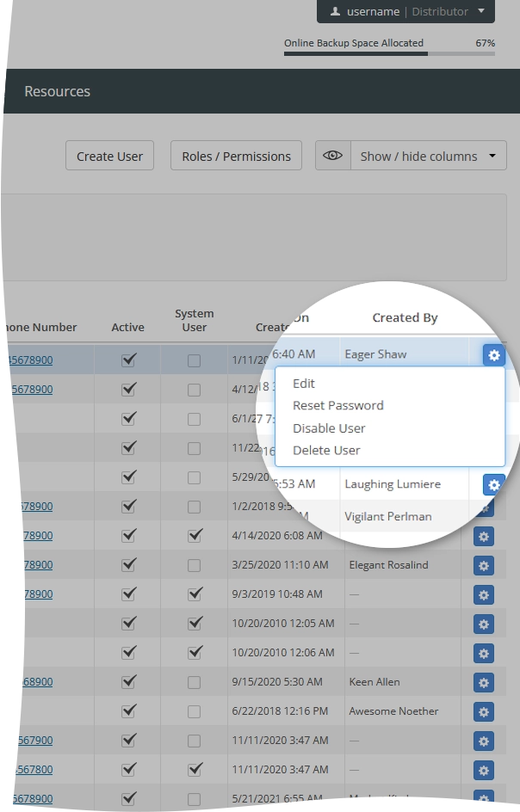
Task: Click gear icon in 9/3/2019 10:48 AM row
Action: click(484, 595)
